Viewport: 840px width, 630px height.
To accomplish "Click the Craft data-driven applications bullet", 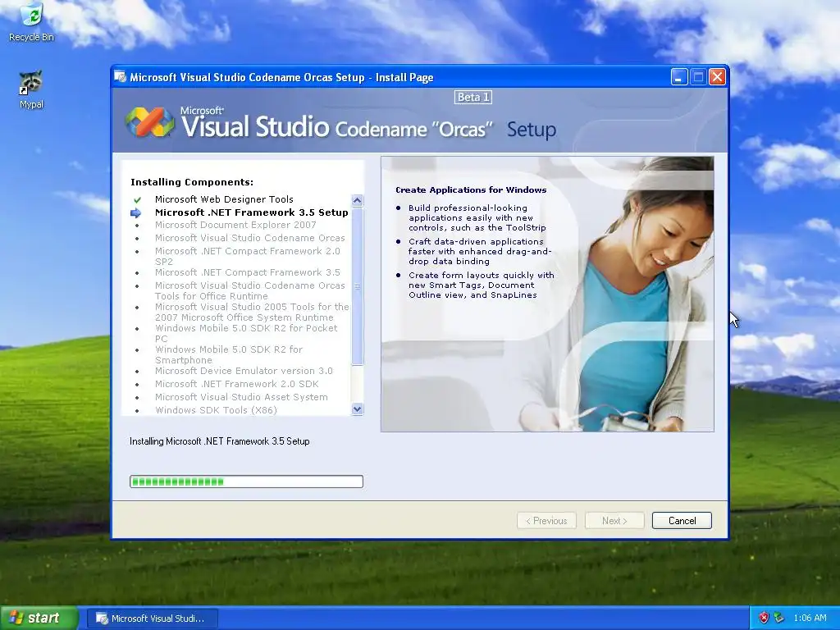I will click(479, 251).
